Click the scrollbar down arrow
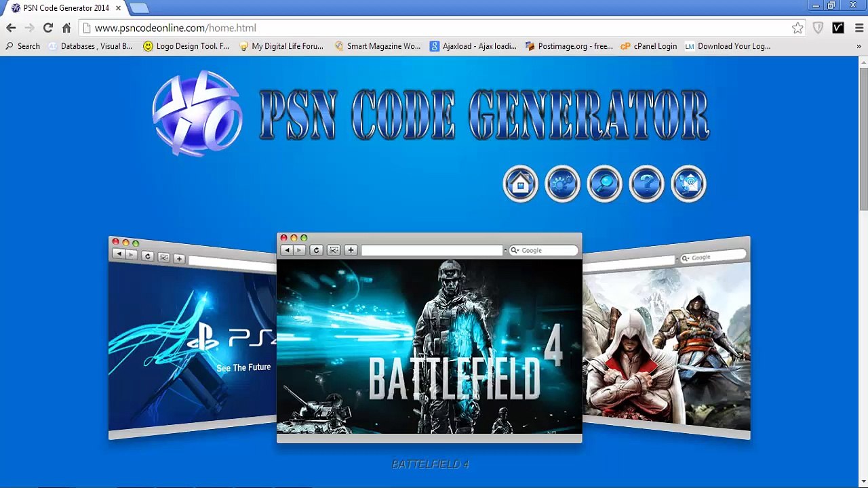The image size is (868, 488). point(863,482)
